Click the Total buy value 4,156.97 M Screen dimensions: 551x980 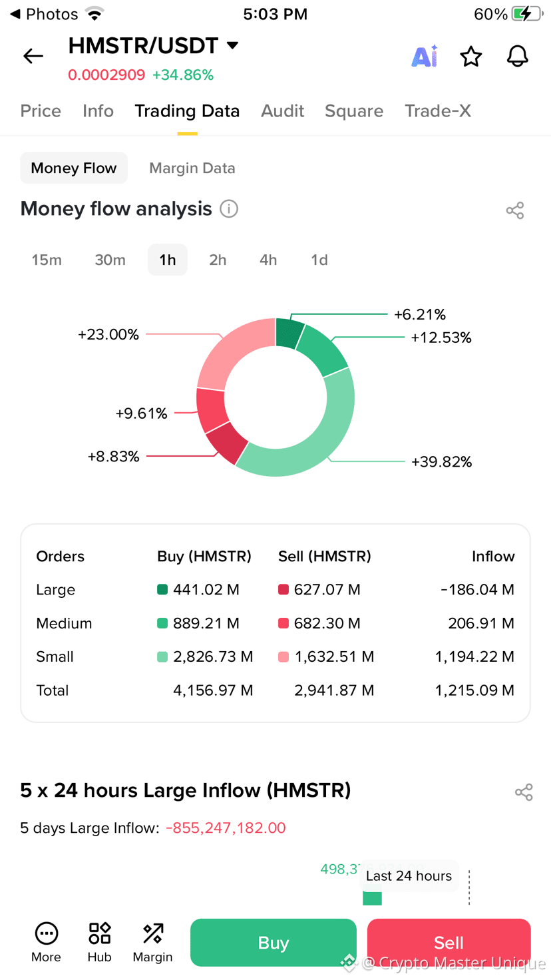pos(213,690)
